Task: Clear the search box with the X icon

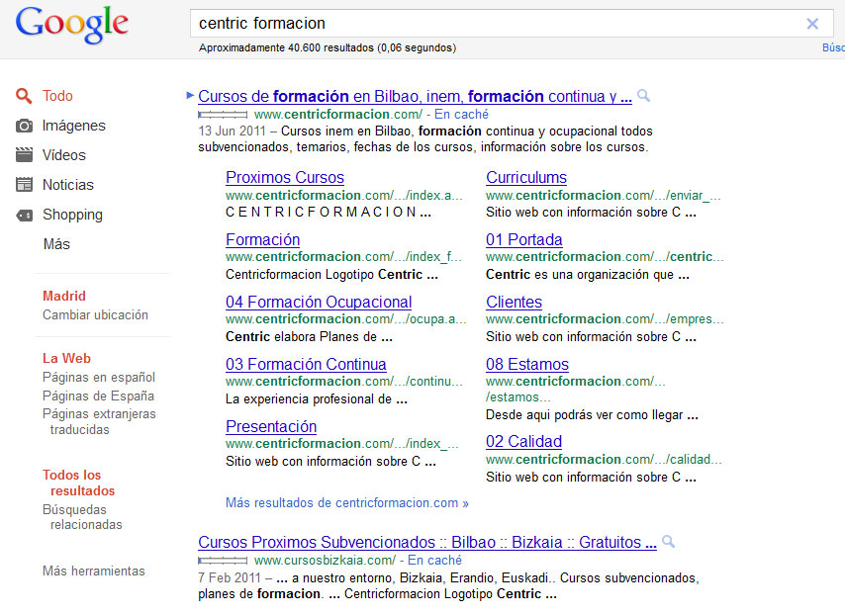Action: click(x=812, y=24)
